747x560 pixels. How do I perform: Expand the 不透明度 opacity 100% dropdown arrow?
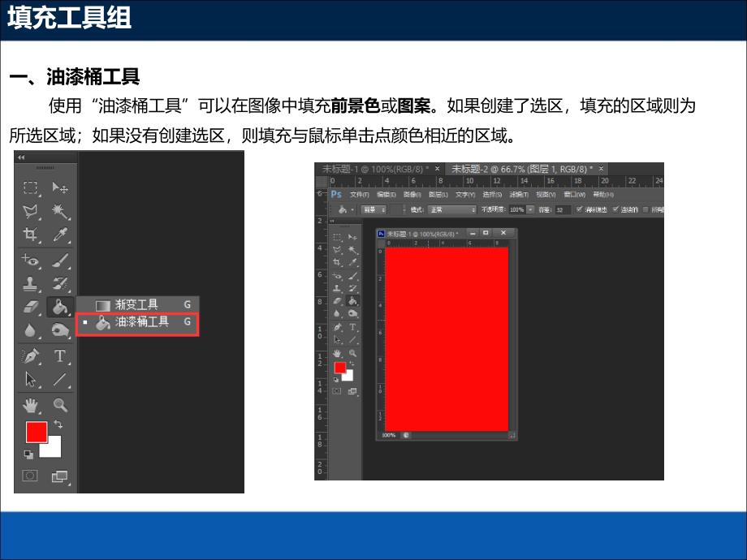(529, 209)
